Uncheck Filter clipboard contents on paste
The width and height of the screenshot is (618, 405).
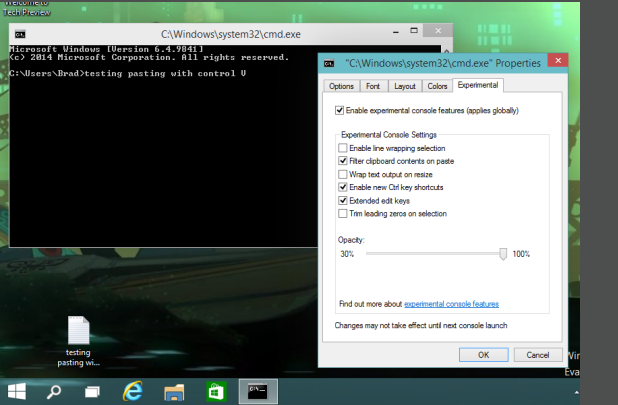(343, 161)
